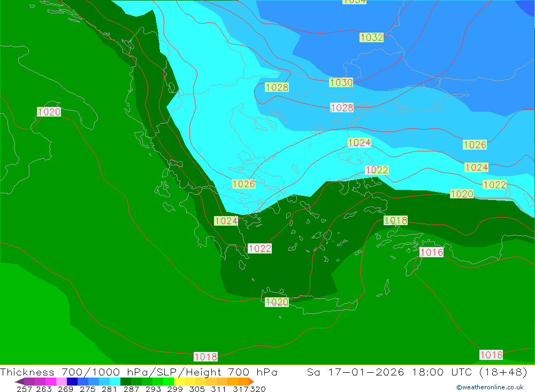This screenshot has width=535, height=392.
Task: Click the legend value 281
Action: click(x=110, y=389)
